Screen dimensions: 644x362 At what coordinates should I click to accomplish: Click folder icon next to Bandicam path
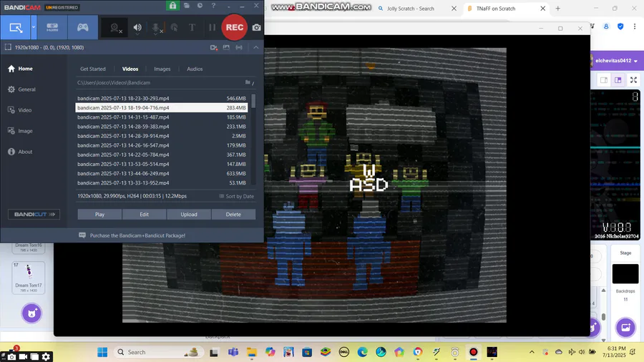pyautogui.click(x=248, y=82)
